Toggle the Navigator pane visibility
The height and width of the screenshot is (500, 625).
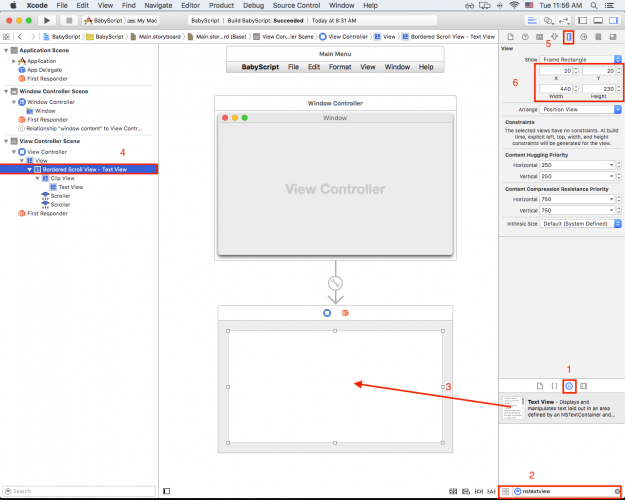point(582,20)
